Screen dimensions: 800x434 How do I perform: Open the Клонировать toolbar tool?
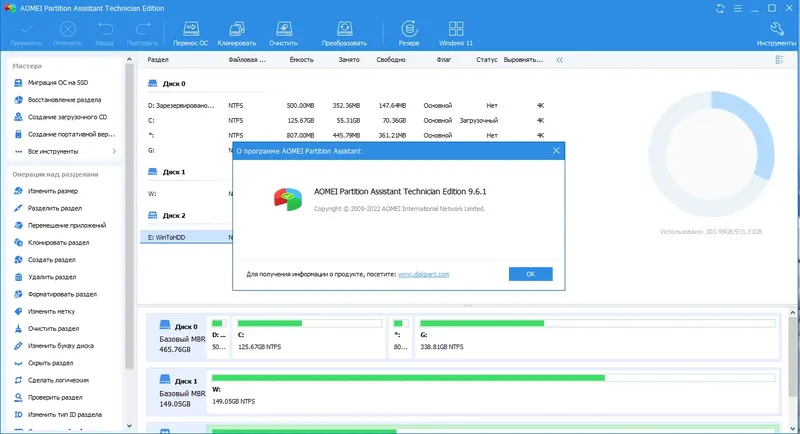point(237,34)
